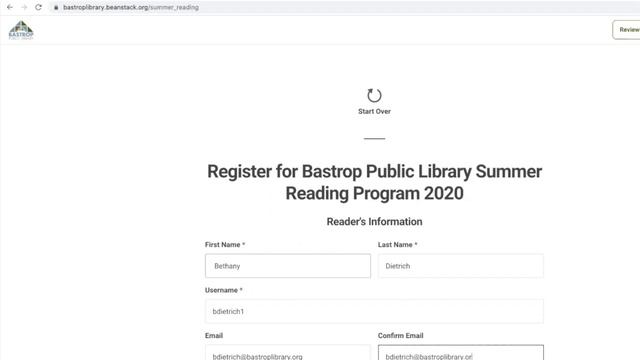Click the address bar URL text

pos(131,7)
